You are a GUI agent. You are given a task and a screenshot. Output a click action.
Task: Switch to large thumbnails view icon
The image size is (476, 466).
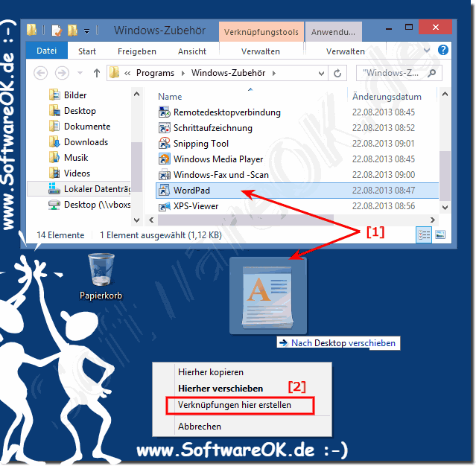tap(440, 234)
